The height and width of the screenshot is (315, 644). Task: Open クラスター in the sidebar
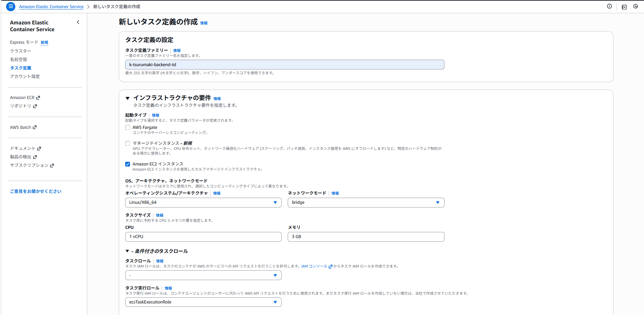click(x=20, y=51)
